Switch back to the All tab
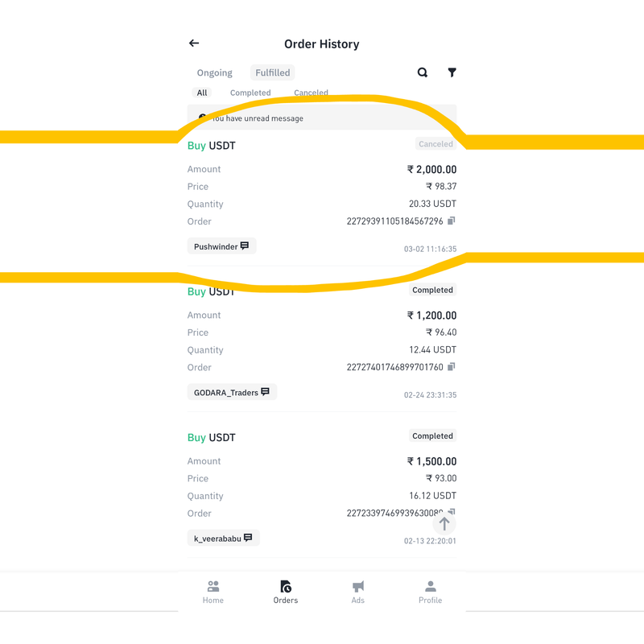The width and height of the screenshot is (644, 644). (202, 93)
